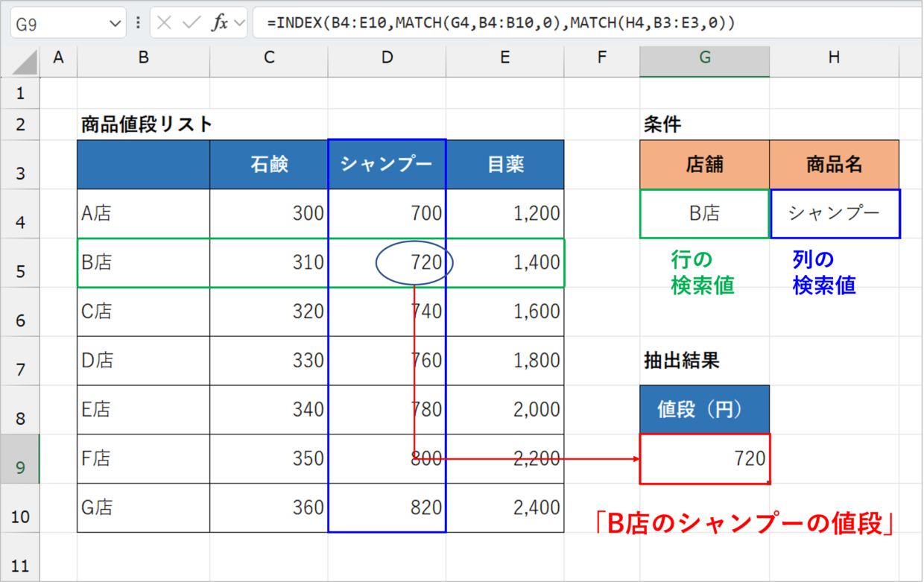
Task: Click the Name Box showing G9
Action: coord(60,24)
